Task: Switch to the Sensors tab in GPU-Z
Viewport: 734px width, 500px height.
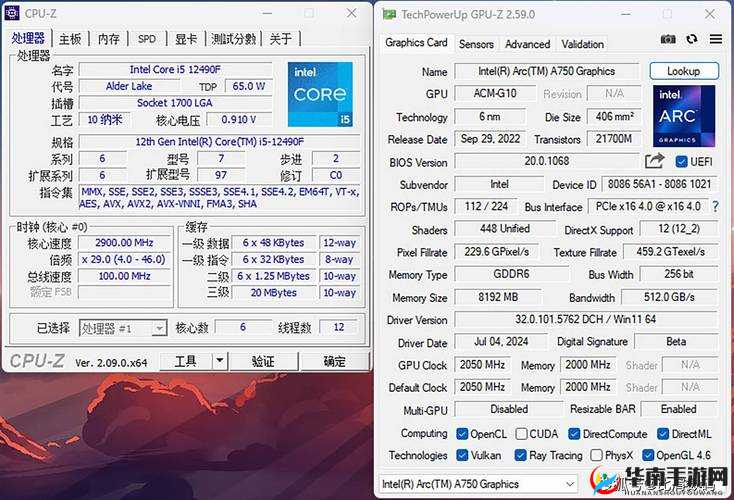Action: [x=476, y=44]
